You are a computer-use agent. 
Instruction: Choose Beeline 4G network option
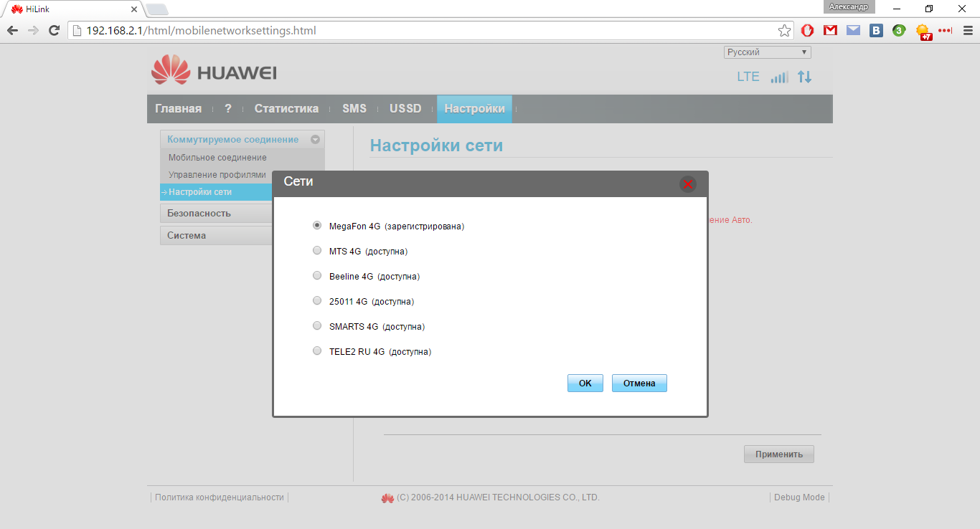[x=317, y=276]
